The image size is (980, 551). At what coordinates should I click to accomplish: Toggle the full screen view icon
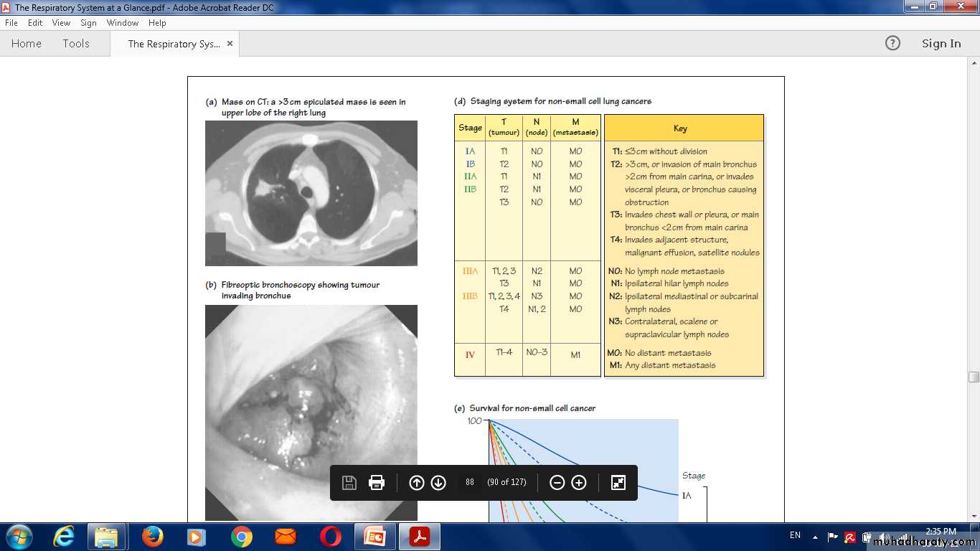click(618, 483)
